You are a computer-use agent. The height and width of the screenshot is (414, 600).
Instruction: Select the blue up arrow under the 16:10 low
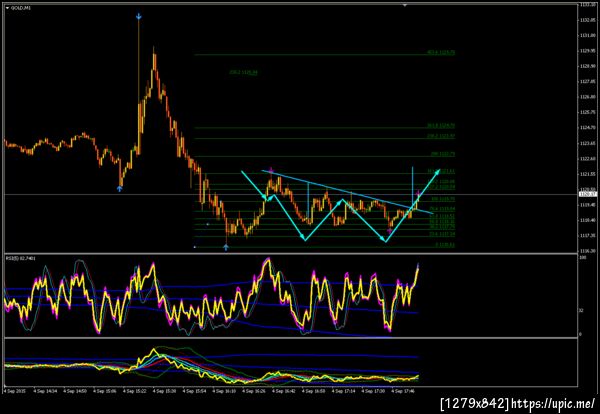(226, 248)
